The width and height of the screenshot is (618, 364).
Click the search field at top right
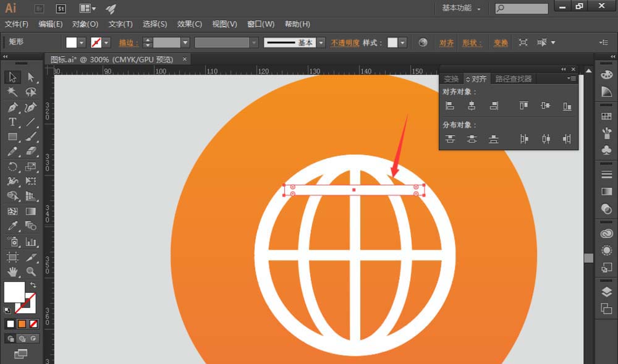[x=522, y=9]
